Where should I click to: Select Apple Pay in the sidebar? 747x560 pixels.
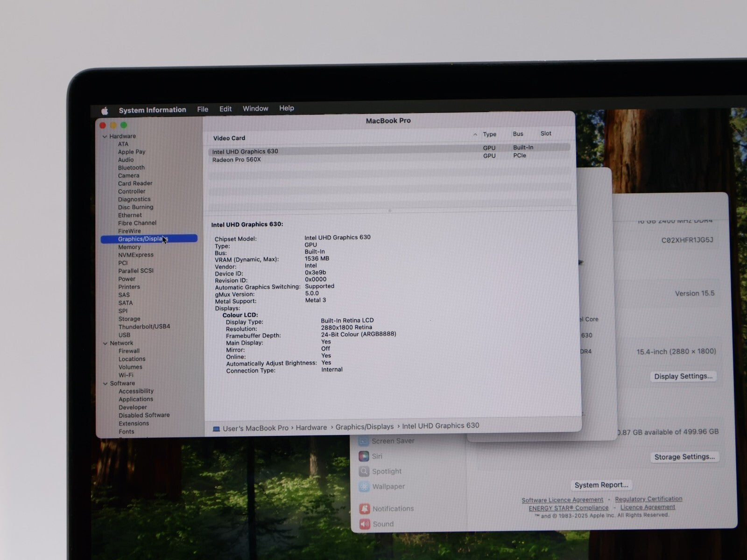(x=132, y=152)
